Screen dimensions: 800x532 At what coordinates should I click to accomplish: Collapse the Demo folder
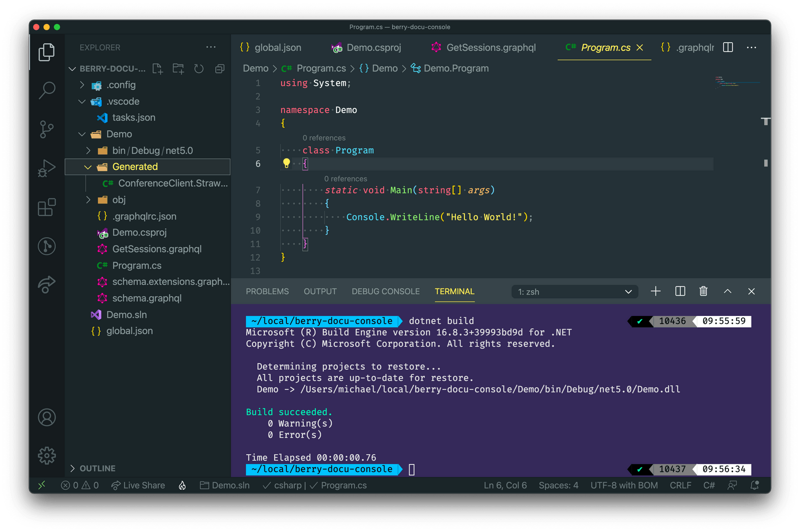81,134
